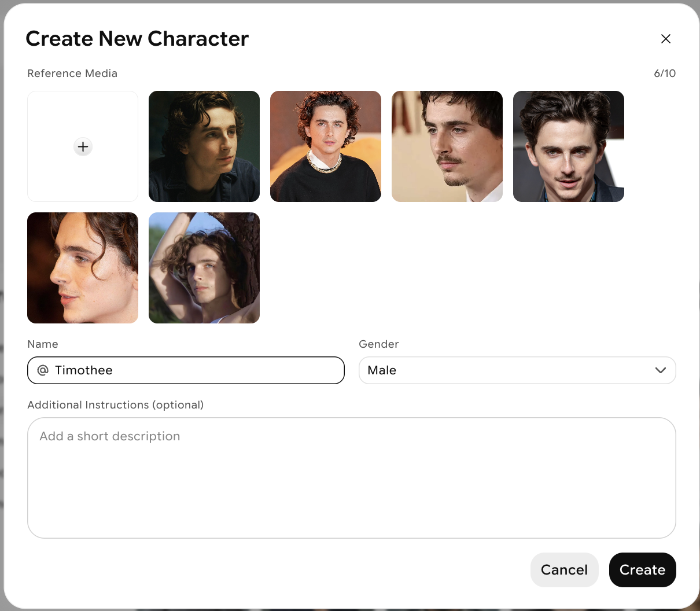Viewport: 700px width, 611px height.
Task: Click the 6/10 media counter text
Action: coord(665,73)
